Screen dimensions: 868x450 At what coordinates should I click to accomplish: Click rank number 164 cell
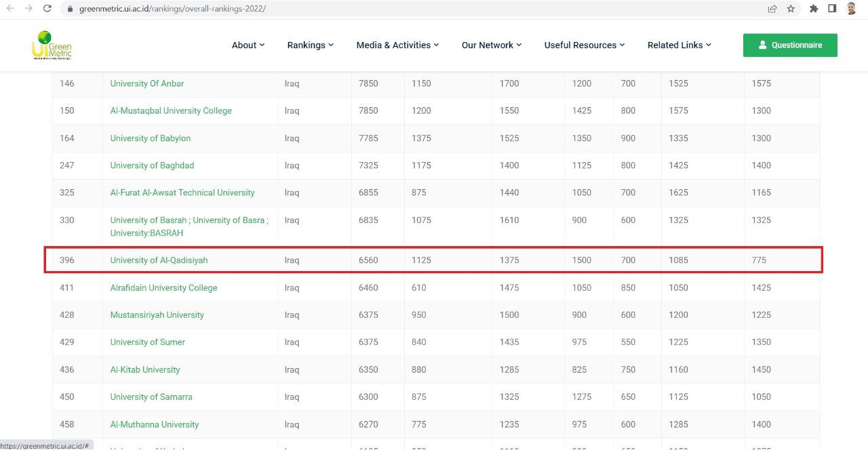pyautogui.click(x=67, y=138)
